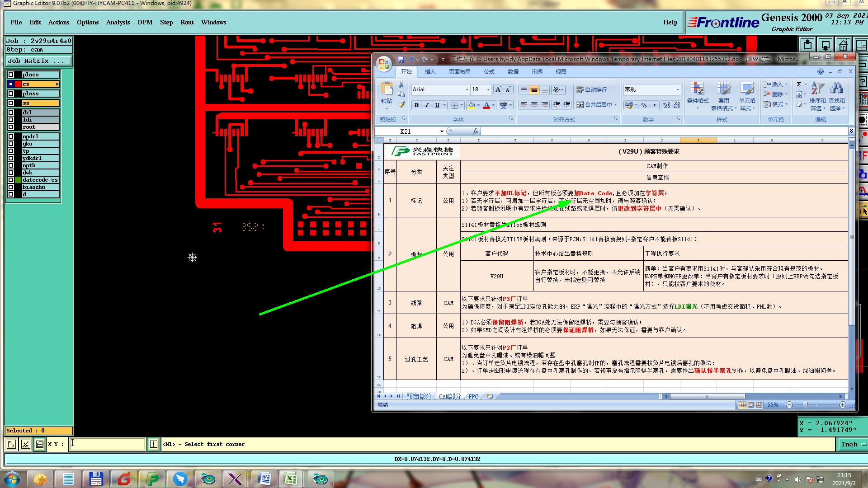Click the Excel Office button orb
The image size is (868, 488).
click(384, 64)
